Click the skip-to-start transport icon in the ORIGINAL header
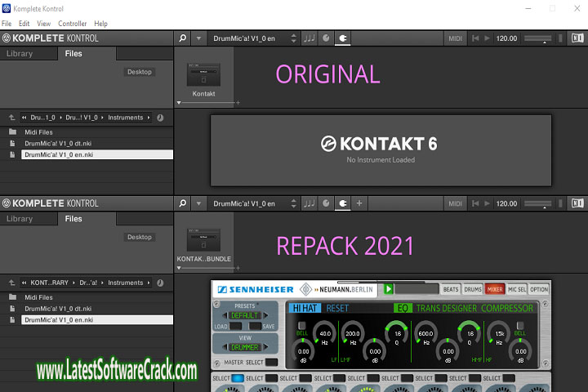Image resolution: width=588 pixels, height=392 pixels. point(475,38)
